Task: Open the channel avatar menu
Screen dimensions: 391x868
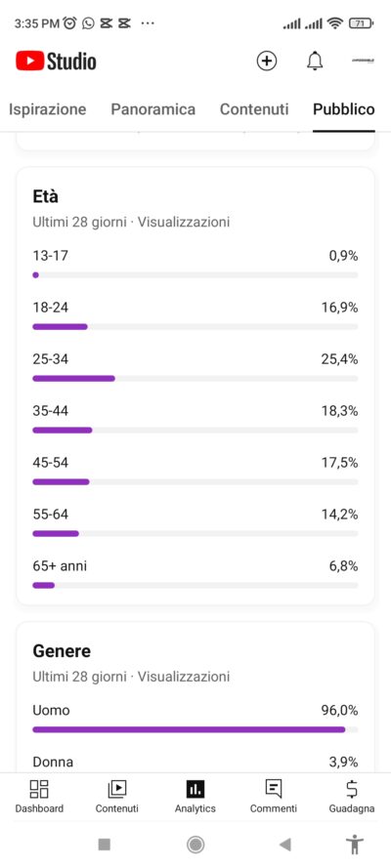Action: pos(363,61)
